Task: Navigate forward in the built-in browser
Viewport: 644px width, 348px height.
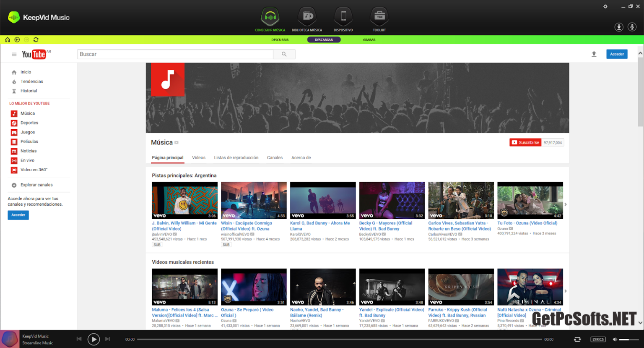Action: tap(26, 39)
